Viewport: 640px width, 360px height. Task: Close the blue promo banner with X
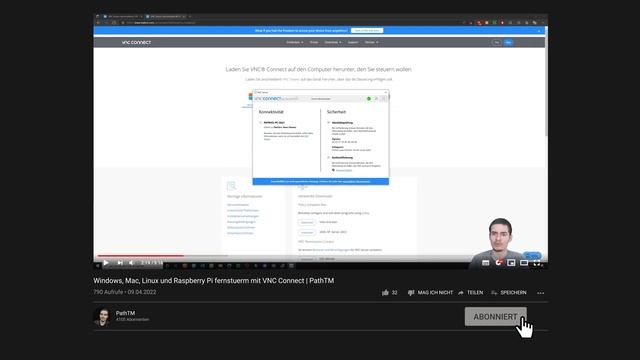(x=539, y=31)
